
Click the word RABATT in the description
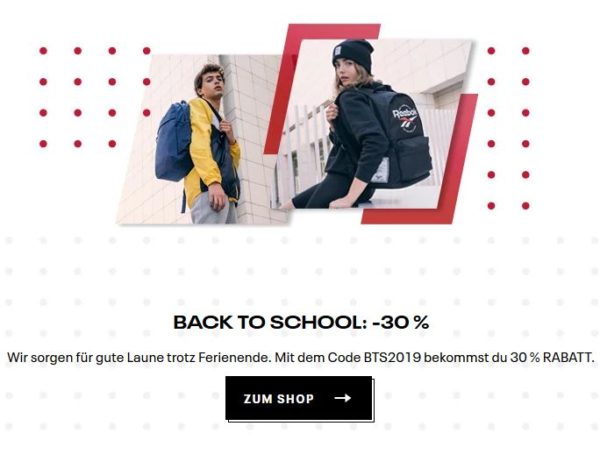click(x=569, y=357)
